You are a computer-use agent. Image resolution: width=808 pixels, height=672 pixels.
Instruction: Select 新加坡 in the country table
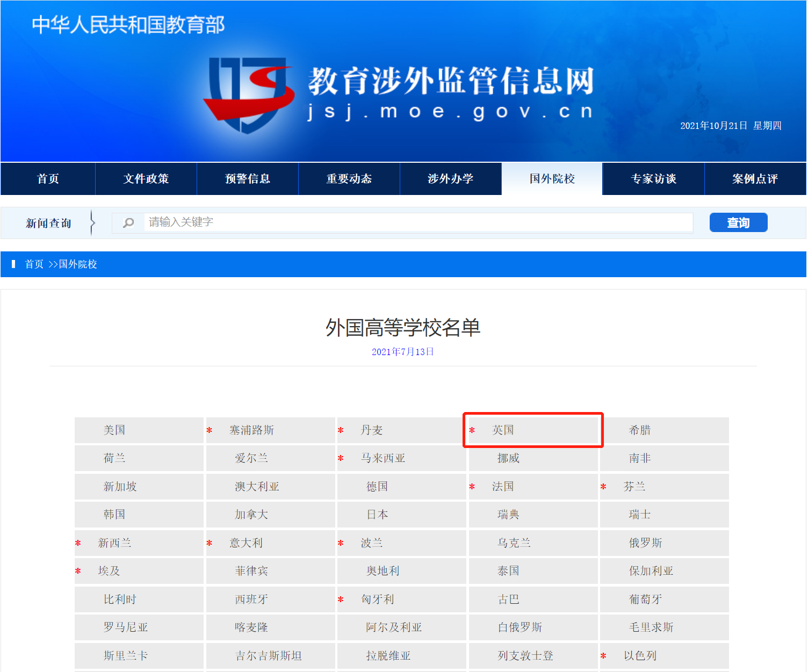click(x=120, y=487)
